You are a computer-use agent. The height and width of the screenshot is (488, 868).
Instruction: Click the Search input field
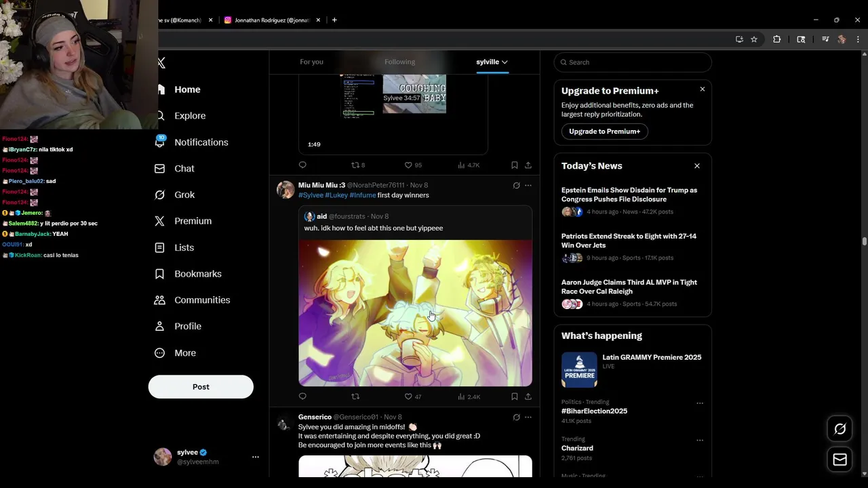coord(633,62)
